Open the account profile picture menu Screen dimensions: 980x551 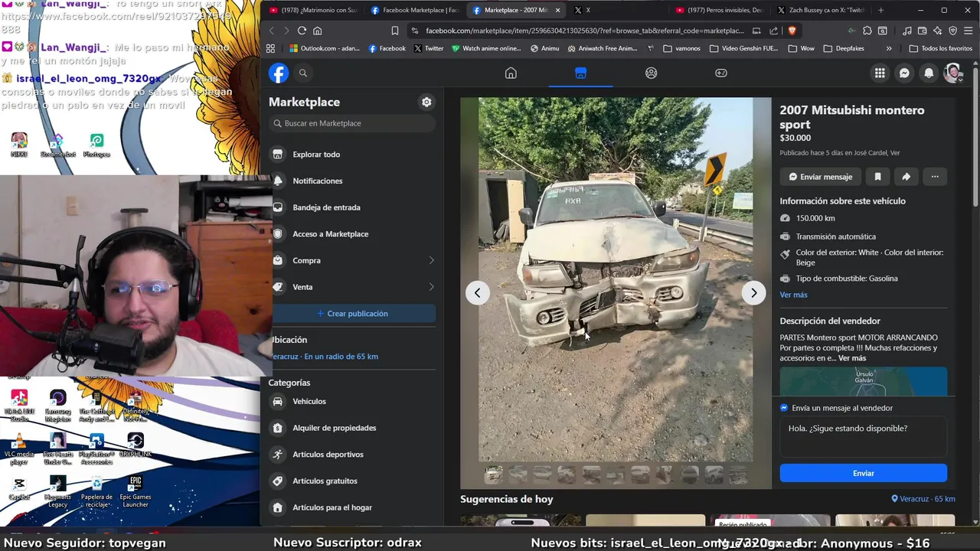[x=953, y=73]
